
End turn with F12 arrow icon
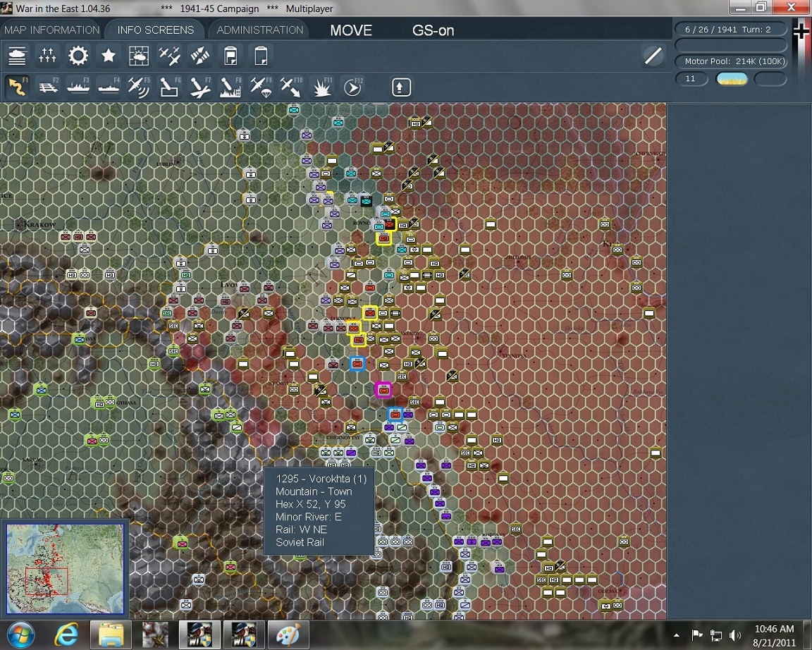pos(352,87)
